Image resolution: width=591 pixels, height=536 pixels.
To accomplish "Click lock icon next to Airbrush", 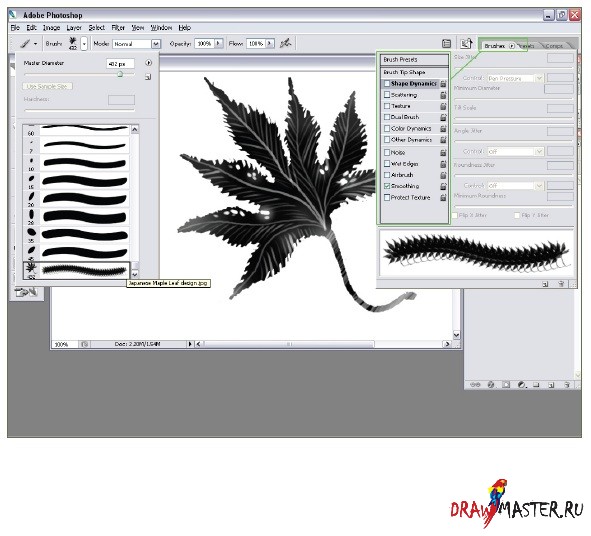I will coord(443,175).
